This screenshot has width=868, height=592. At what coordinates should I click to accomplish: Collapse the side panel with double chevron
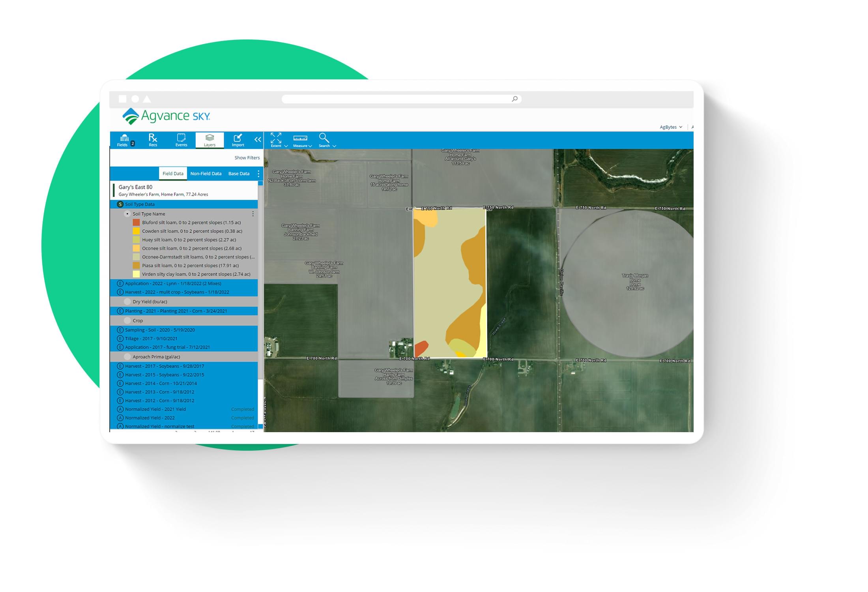(x=258, y=139)
